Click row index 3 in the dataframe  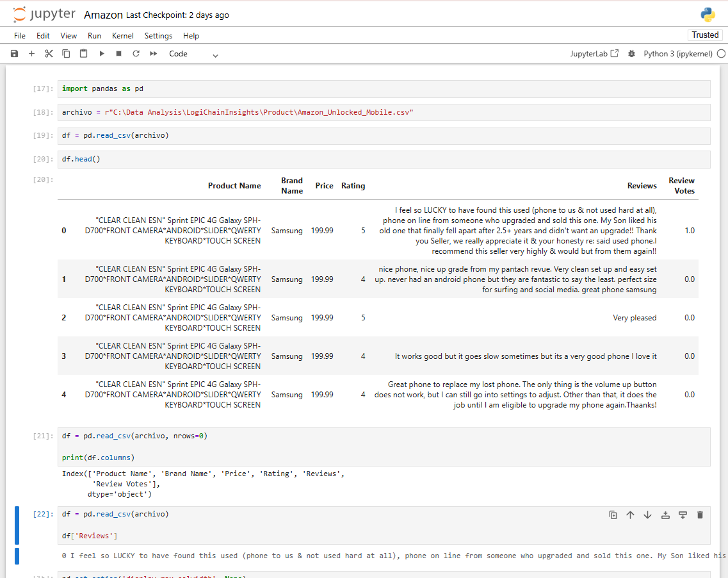coord(63,356)
